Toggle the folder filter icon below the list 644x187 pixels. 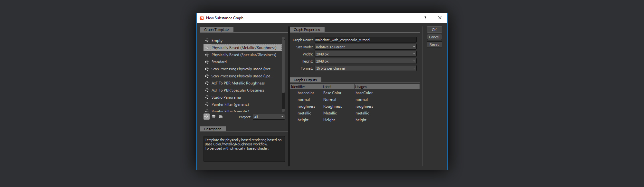click(x=221, y=117)
